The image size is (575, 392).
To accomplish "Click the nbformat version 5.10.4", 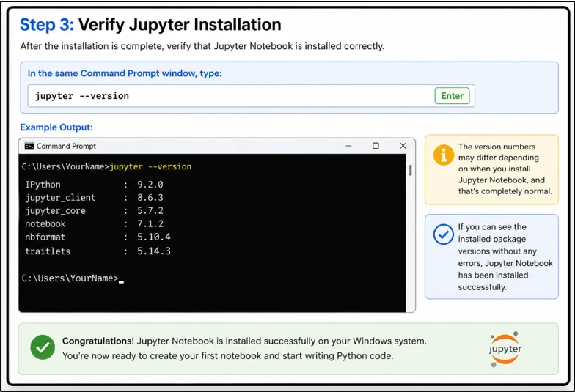I will [154, 237].
